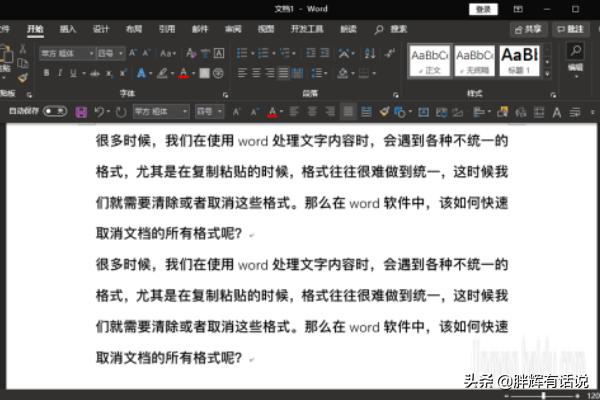This screenshot has height=400, width=600.
Task: Click the Copy icon in the clipboard group
Action: pos(23,63)
